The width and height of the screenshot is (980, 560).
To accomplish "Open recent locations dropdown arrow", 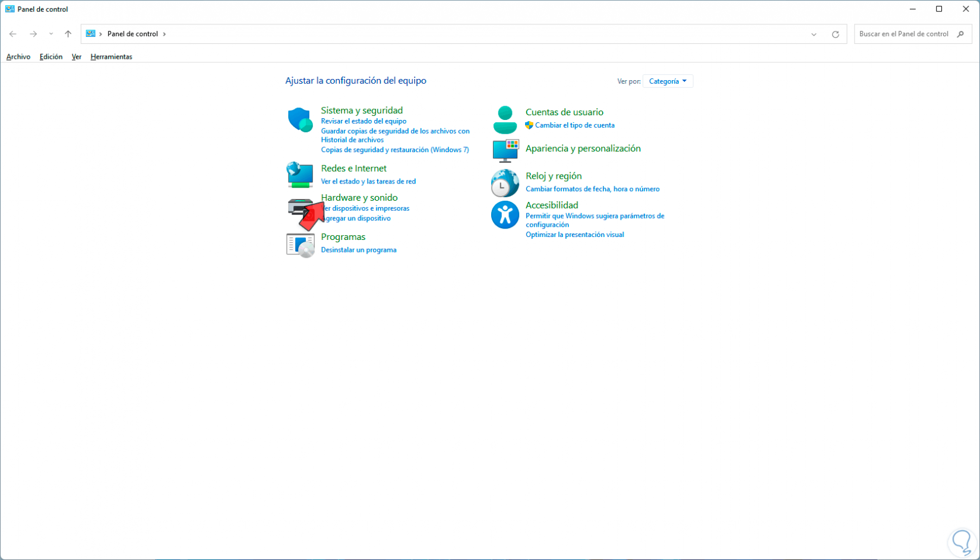I will coord(51,34).
